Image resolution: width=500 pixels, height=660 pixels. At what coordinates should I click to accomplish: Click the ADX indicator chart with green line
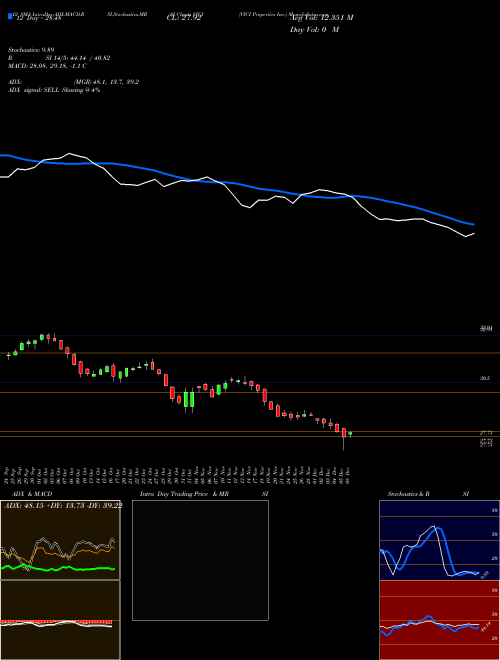(x=60, y=540)
